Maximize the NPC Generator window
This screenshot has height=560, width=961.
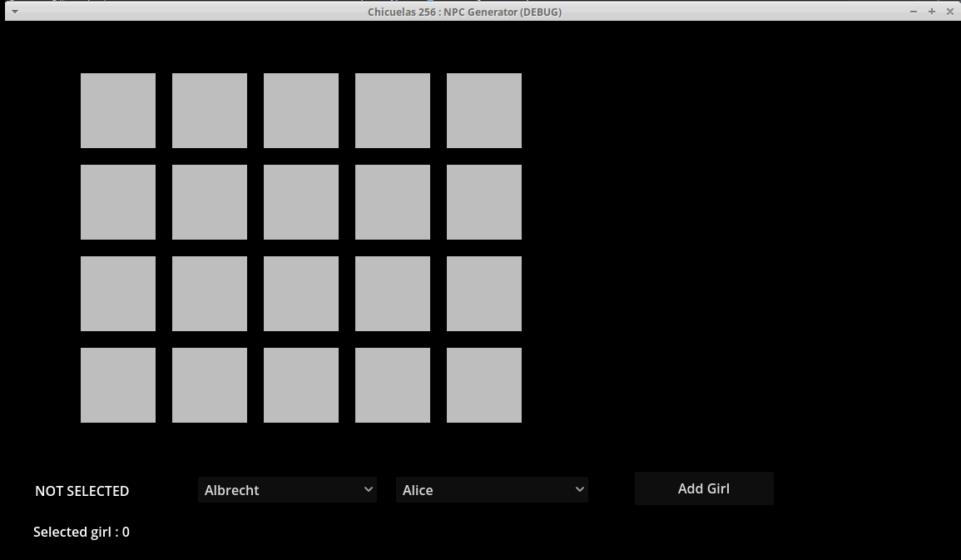932,12
